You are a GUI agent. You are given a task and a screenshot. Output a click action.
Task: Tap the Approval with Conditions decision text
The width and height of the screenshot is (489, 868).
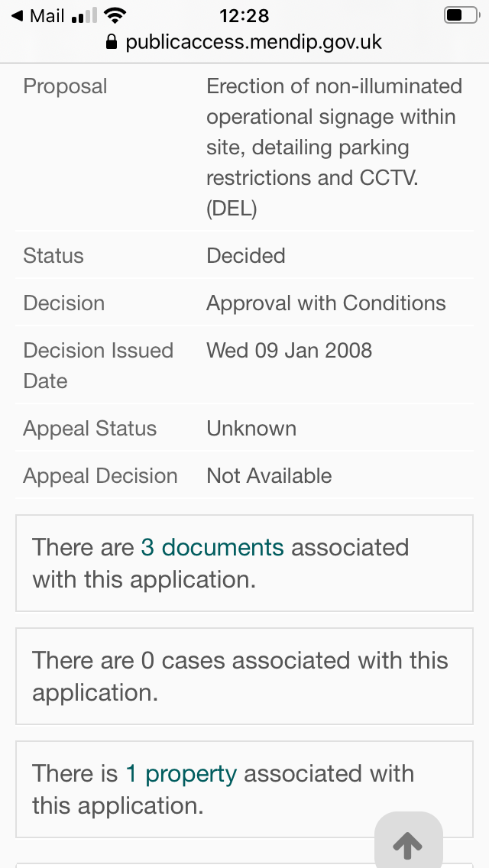click(x=325, y=303)
